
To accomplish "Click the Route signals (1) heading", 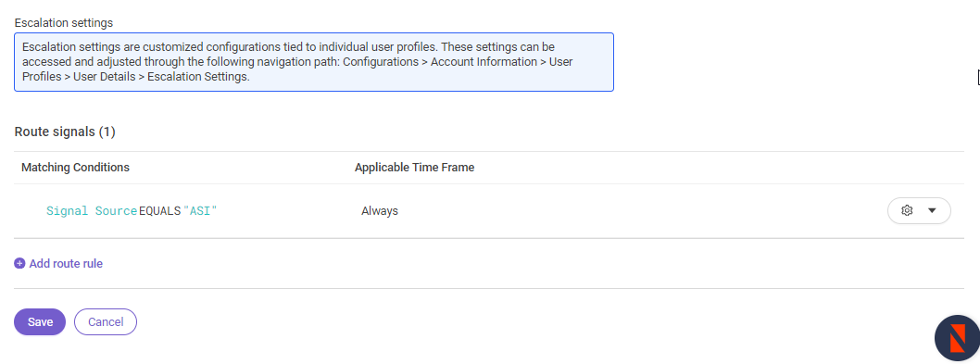I will tap(65, 132).
